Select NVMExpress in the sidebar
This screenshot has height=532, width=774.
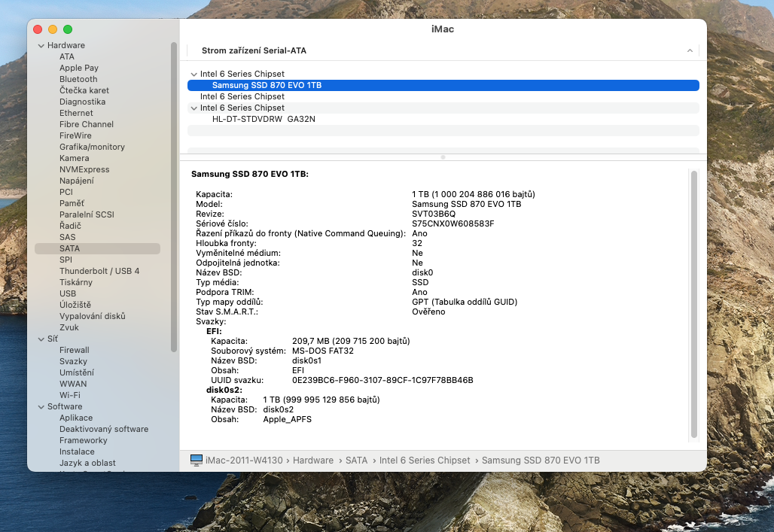[x=84, y=169]
